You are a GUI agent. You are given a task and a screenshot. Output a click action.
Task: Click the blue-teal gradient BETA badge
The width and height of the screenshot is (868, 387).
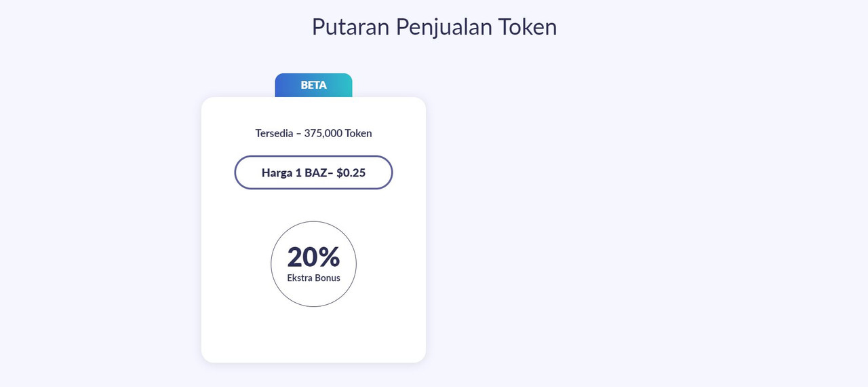(313, 85)
